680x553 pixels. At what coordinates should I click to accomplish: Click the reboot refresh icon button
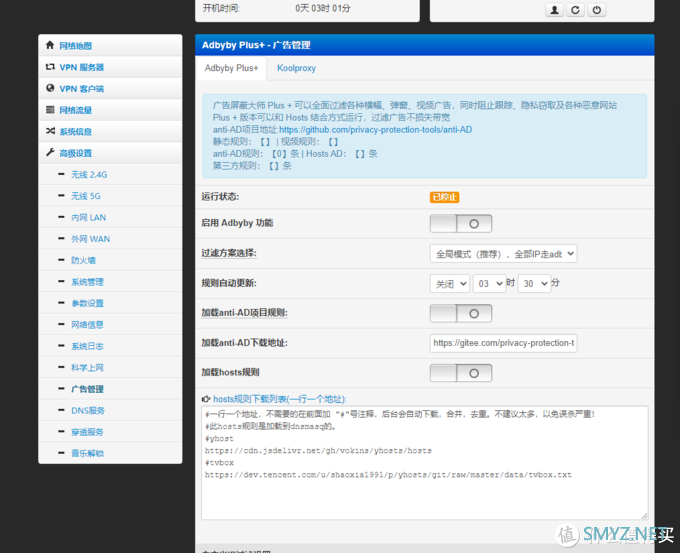[575, 10]
